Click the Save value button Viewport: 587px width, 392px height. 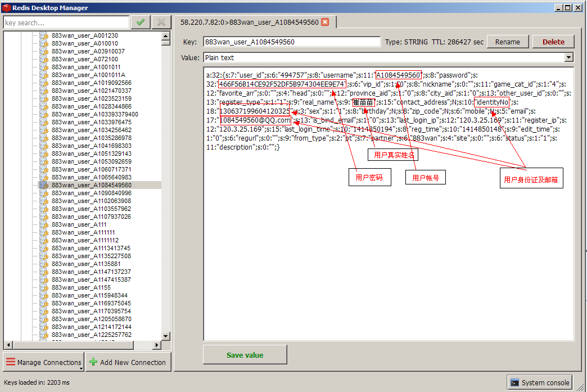point(245,355)
